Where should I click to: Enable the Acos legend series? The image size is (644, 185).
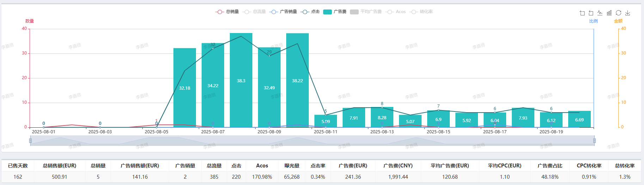click(396, 12)
